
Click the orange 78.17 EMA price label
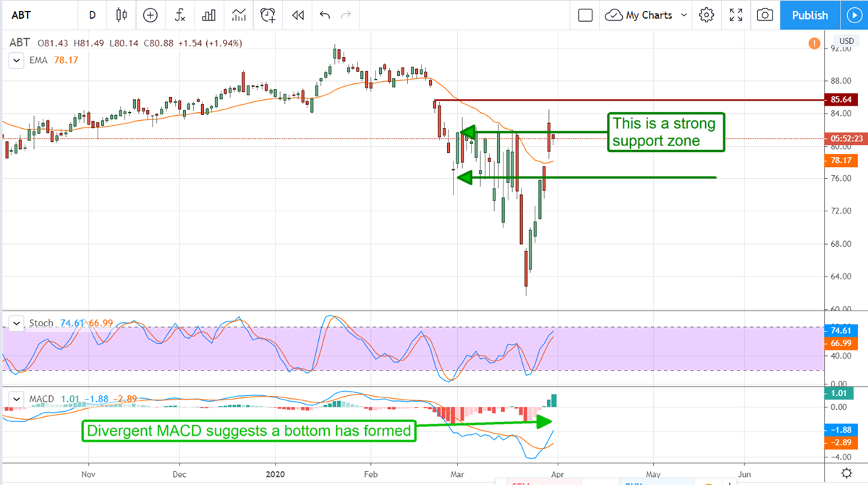(842, 161)
